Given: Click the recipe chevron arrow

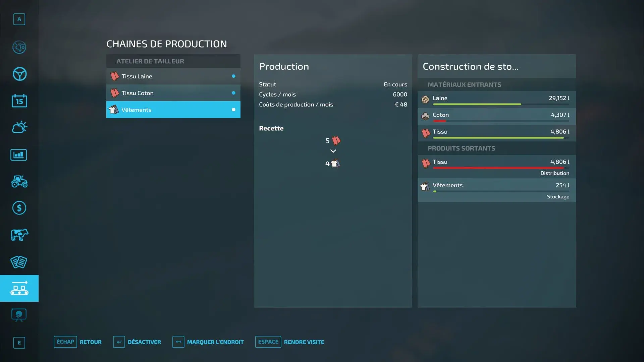Looking at the screenshot, I should tap(333, 151).
